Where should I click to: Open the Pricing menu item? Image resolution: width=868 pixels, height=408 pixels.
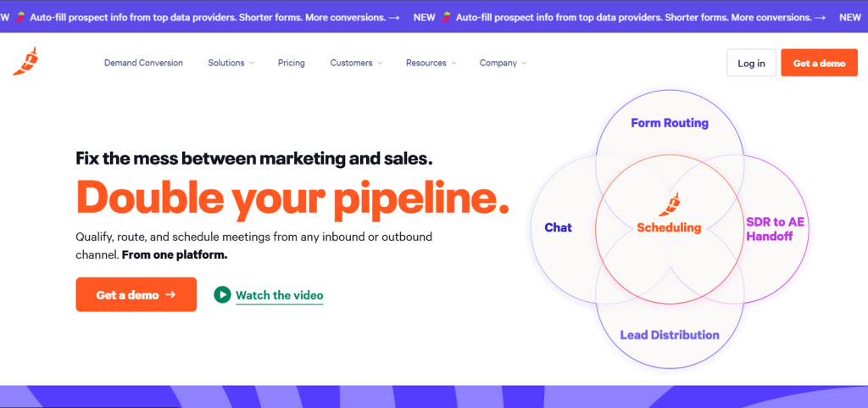click(292, 63)
